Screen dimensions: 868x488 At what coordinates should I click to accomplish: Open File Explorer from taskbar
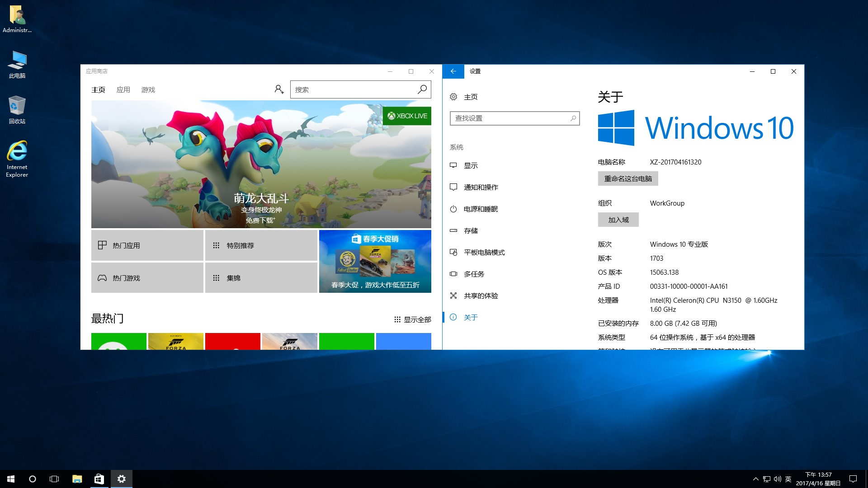(77, 479)
